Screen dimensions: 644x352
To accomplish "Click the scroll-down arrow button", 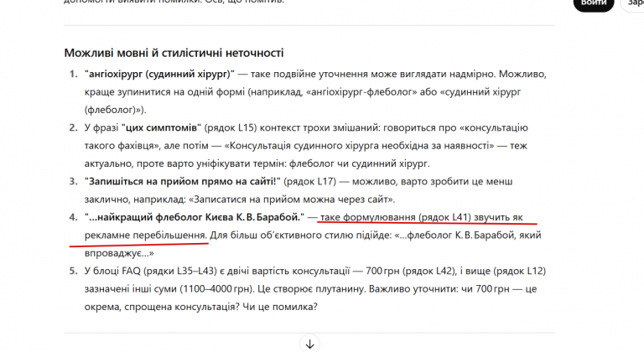I will [x=309, y=344].
